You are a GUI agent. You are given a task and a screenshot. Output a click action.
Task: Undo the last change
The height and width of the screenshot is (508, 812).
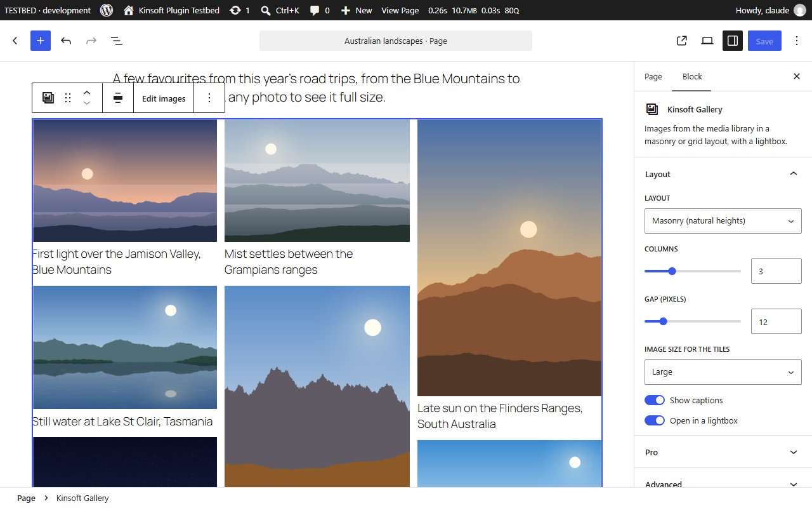[x=66, y=41]
